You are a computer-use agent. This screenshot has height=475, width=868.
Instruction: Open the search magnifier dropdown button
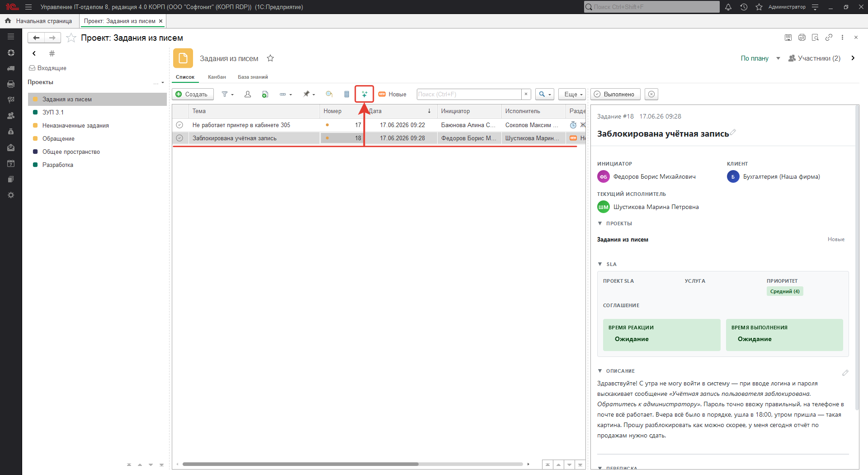(545, 94)
